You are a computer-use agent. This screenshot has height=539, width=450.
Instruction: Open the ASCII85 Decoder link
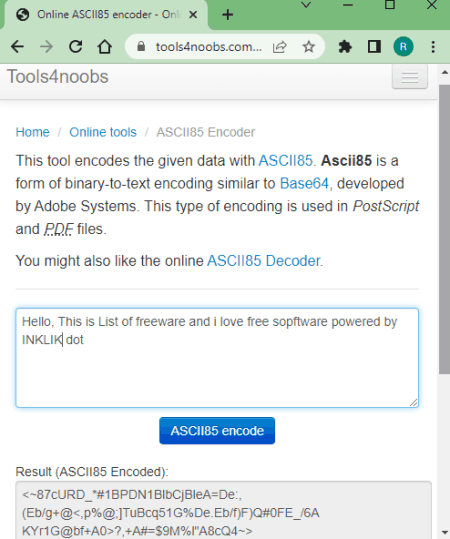pos(263,261)
